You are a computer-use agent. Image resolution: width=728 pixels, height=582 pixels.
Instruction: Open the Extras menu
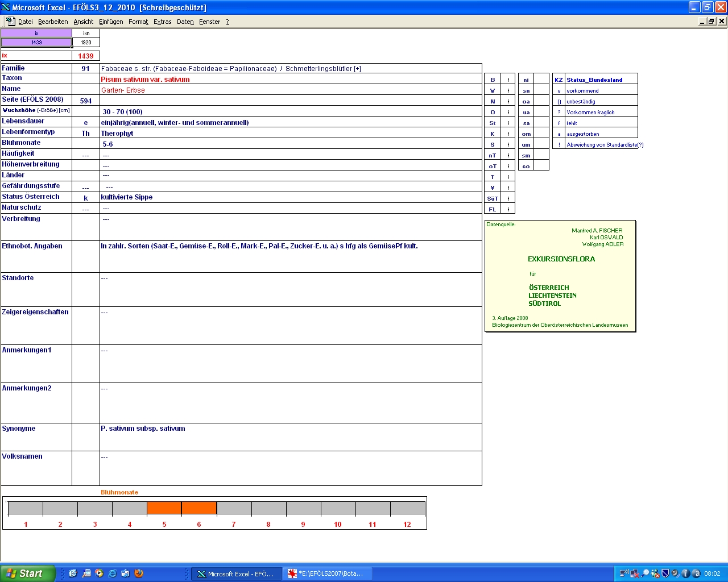pyautogui.click(x=162, y=22)
